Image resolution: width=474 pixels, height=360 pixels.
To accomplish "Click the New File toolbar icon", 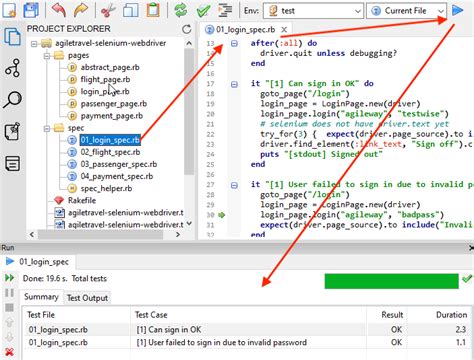I will [x=9, y=10].
